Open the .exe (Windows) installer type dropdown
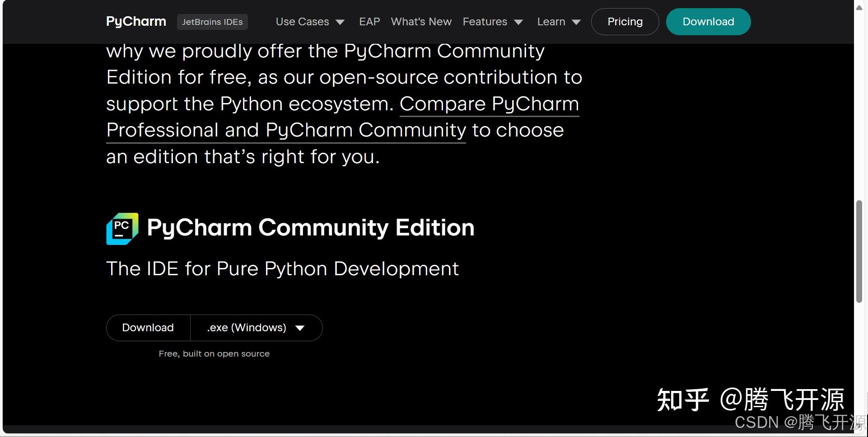The image size is (868, 437). pos(256,328)
